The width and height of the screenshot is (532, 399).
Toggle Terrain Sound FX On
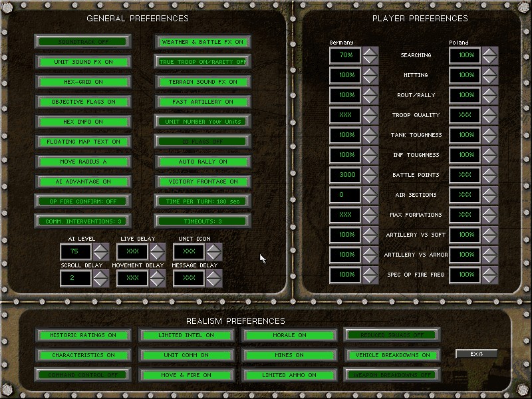[x=203, y=82]
